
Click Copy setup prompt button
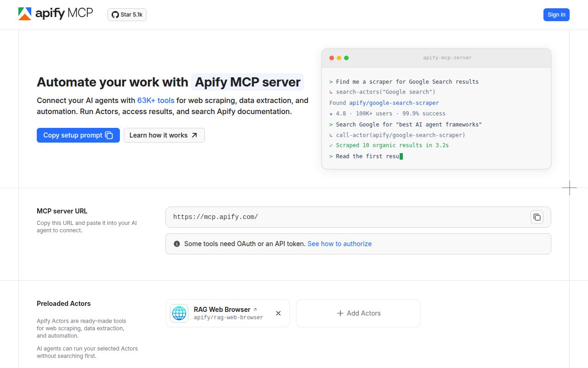pos(78,135)
